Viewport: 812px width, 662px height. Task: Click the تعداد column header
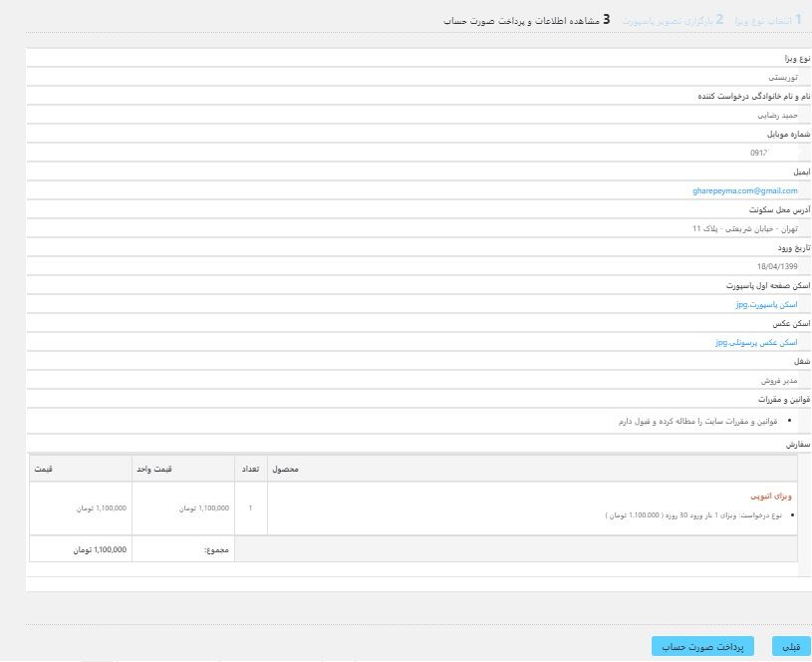click(250, 469)
